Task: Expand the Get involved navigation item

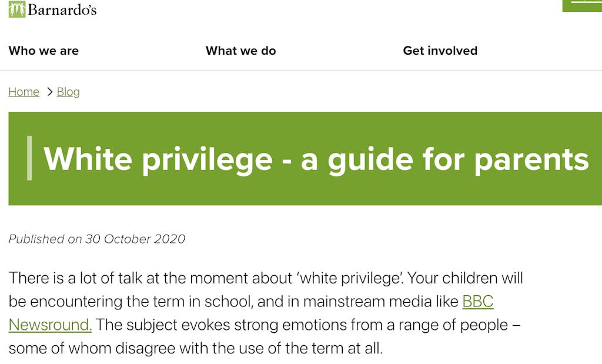Action: pyautogui.click(x=440, y=51)
